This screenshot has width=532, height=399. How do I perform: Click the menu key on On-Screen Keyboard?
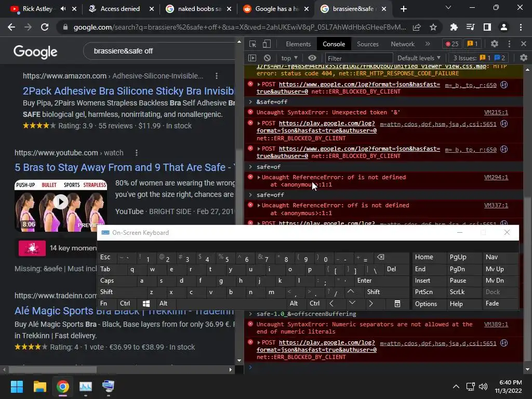[x=397, y=303]
